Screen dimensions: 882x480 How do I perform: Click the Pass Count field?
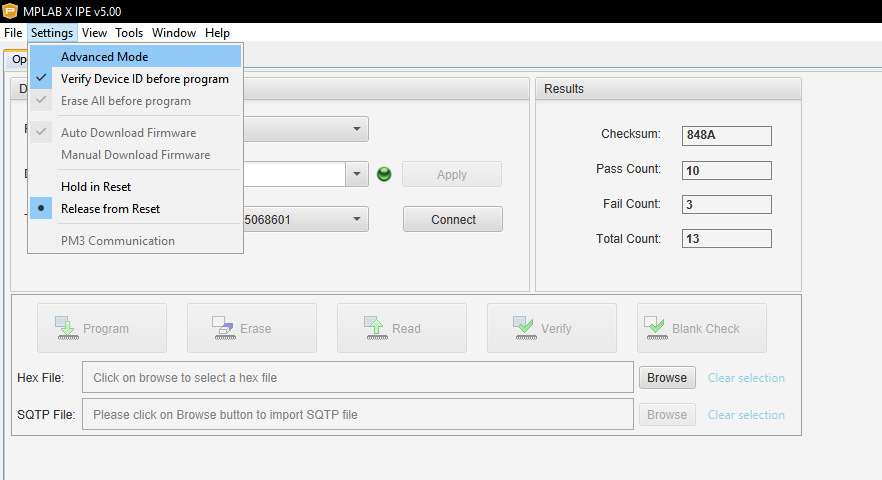pos(727,171)
